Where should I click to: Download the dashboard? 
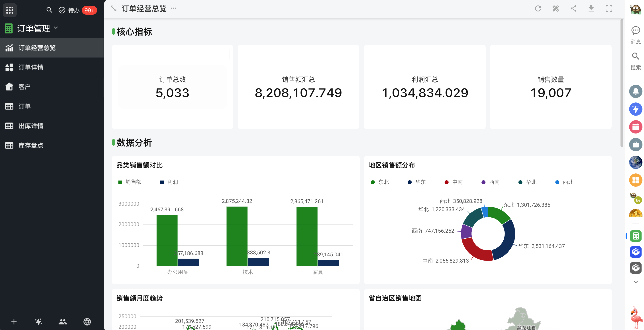pyautogui.click(x=591, y=8)
